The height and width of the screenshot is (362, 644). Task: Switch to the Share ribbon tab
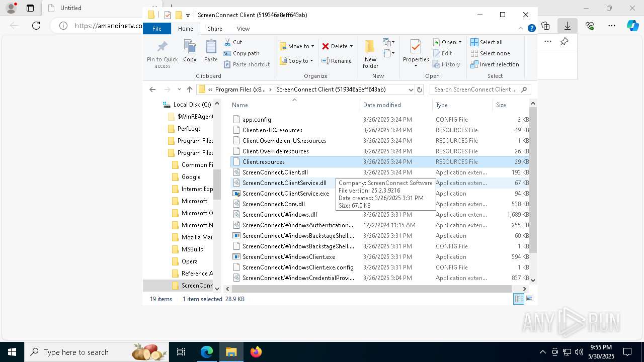point(215,29)
